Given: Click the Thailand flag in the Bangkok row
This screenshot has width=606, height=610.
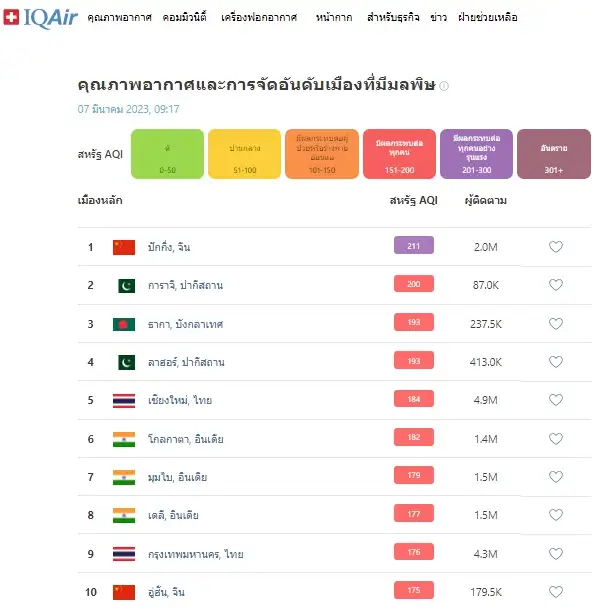Looking at the screenshot, I should 124,554.
